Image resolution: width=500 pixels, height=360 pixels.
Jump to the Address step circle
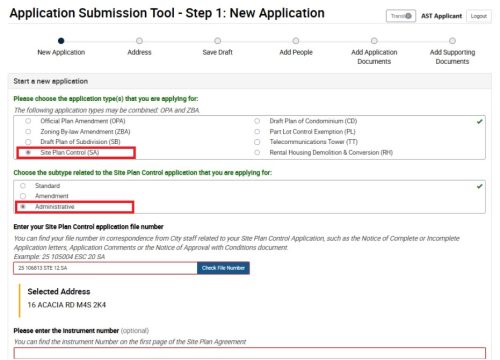[139, 41]
